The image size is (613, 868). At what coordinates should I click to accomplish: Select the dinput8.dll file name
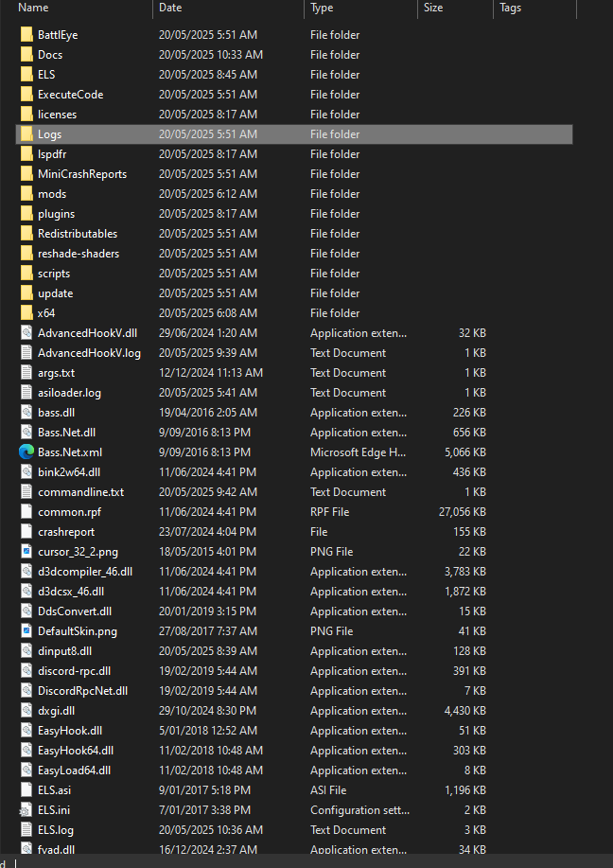click(x=64, y=651)
